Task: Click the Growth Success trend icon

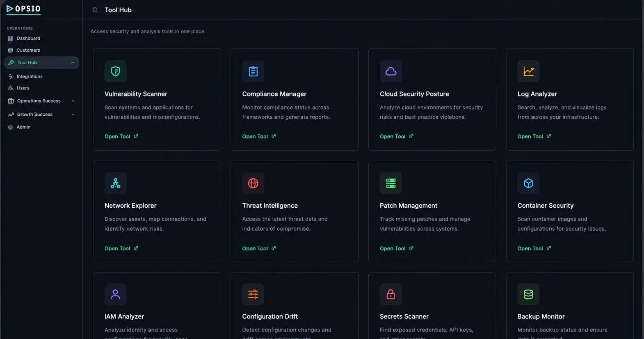Action: [11, 115]
